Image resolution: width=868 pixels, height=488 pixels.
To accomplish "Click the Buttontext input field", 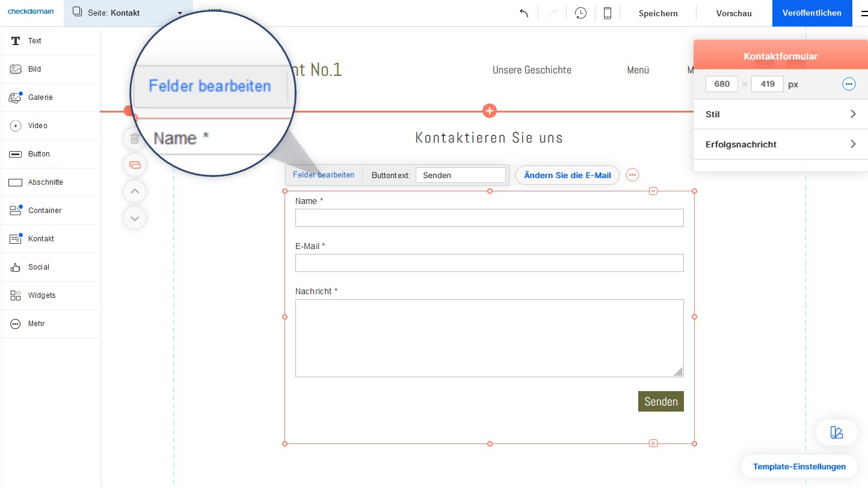I will click(460, 175).
